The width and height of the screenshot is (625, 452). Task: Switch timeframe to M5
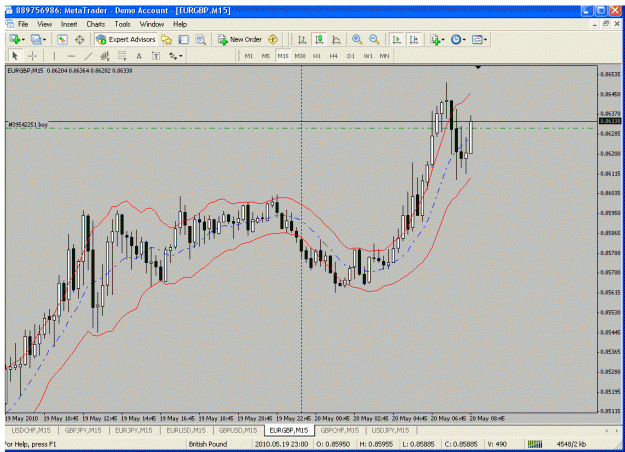(x=266, y=56)
